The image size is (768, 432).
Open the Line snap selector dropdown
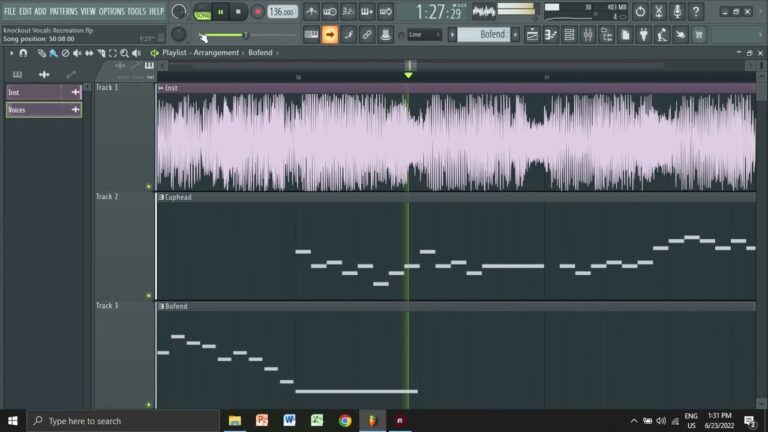click(425, 35)
